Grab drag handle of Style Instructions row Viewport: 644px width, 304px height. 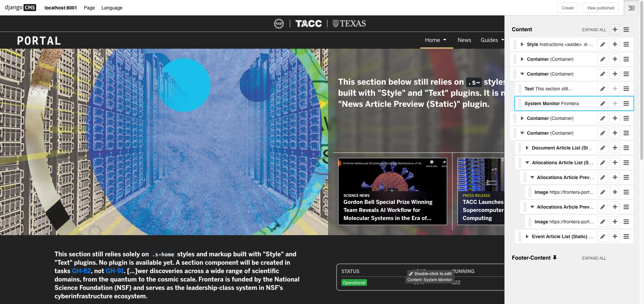click(515, 44)
